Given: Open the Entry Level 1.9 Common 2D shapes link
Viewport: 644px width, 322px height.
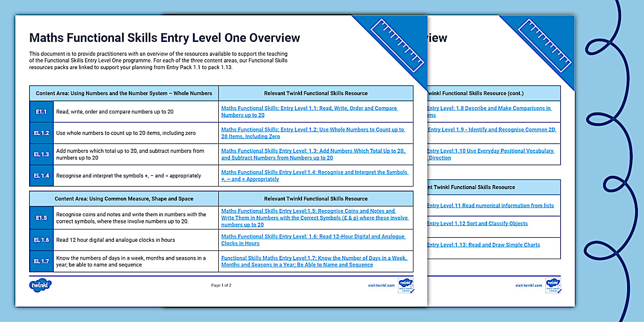Looking at the screenshot, I should coord(491,130).
